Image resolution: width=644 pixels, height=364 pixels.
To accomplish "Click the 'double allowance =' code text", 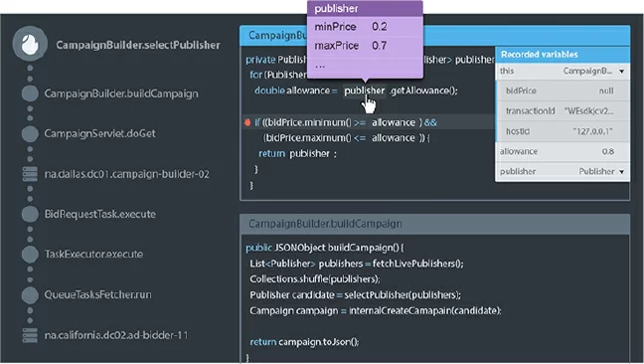I will point(296,91).
